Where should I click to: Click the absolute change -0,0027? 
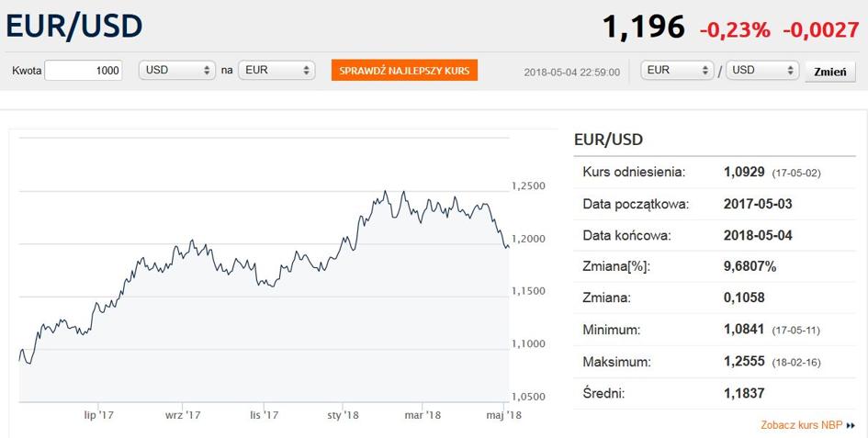coord(821,29)
